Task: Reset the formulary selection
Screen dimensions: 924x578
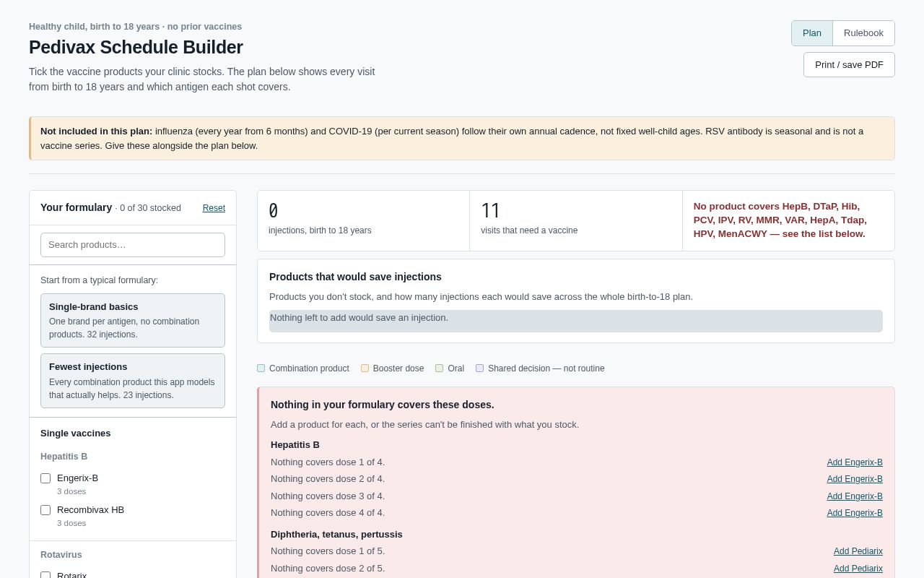Action: [x=214, y=208]
